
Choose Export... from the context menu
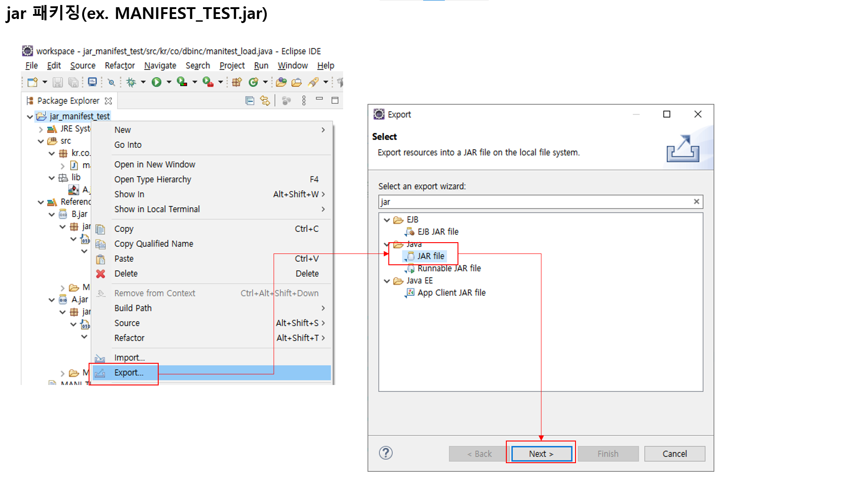[129, 373]
